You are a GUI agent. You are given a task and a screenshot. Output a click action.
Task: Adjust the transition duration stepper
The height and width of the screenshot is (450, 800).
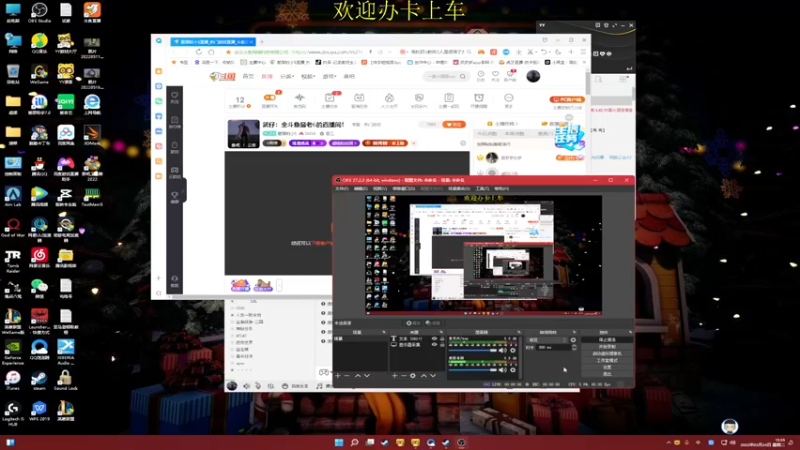[x=574, y=347]
